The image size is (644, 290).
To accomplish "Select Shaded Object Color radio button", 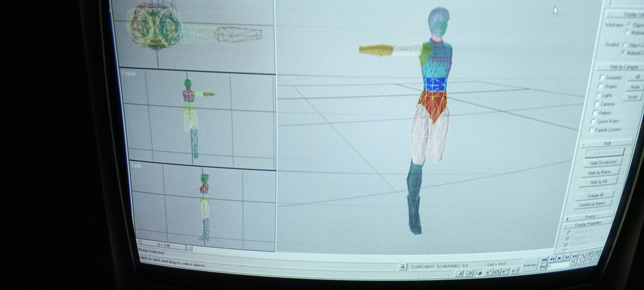I will [x=625, y=45].
